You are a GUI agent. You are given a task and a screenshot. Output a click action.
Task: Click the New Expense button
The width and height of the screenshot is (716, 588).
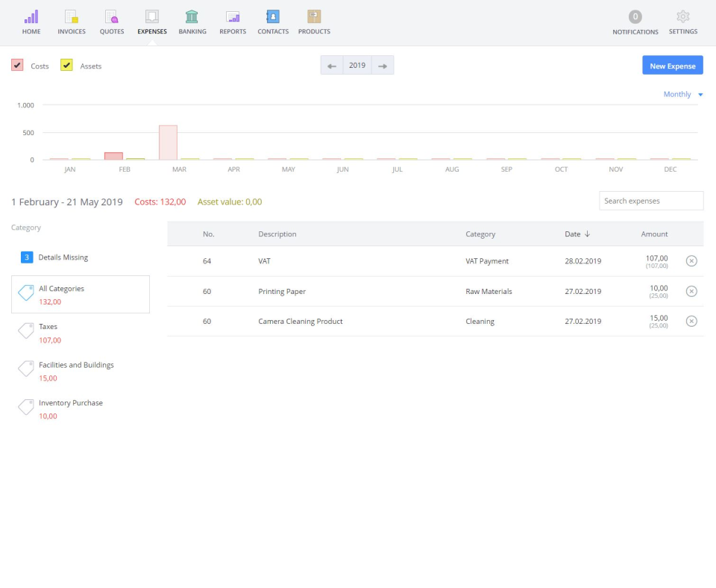pos(672,66)
